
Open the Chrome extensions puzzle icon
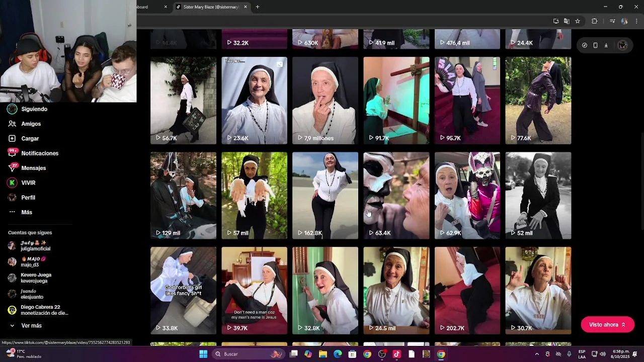coord(594,21)
